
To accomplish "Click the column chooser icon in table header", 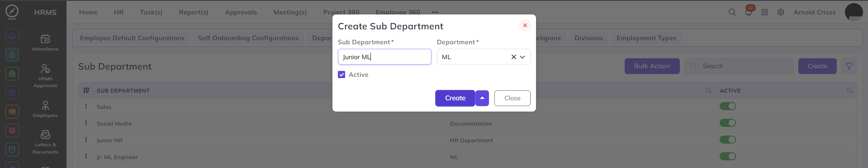I will (86, 90).
